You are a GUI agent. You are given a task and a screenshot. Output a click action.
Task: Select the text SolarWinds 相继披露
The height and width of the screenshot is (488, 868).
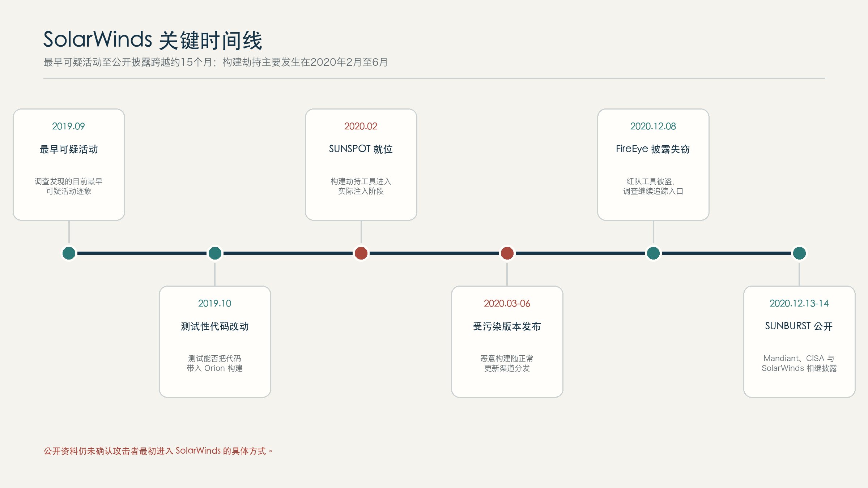click(799, 368)
